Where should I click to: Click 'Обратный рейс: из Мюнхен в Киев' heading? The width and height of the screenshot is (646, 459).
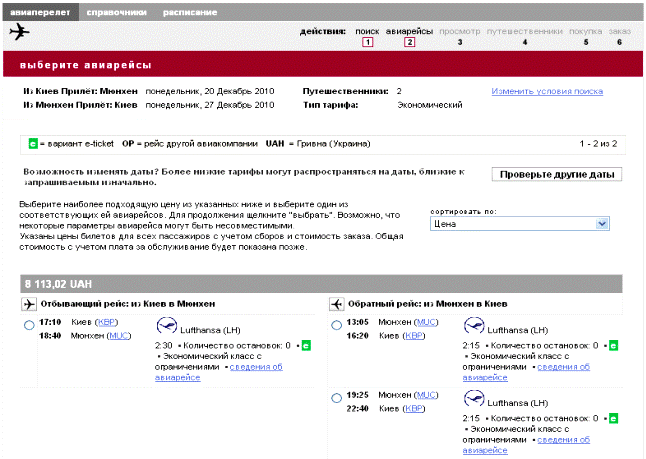click(427, 304)
